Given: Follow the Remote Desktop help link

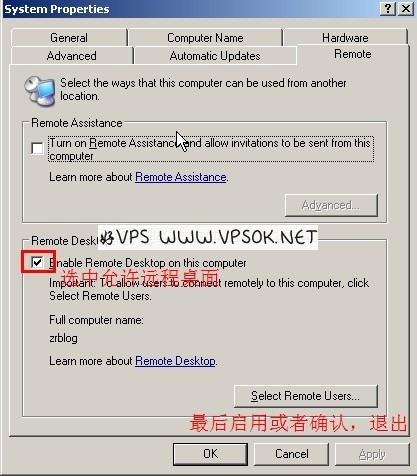Looking at the screenshot, I should (x=175, y=361).
